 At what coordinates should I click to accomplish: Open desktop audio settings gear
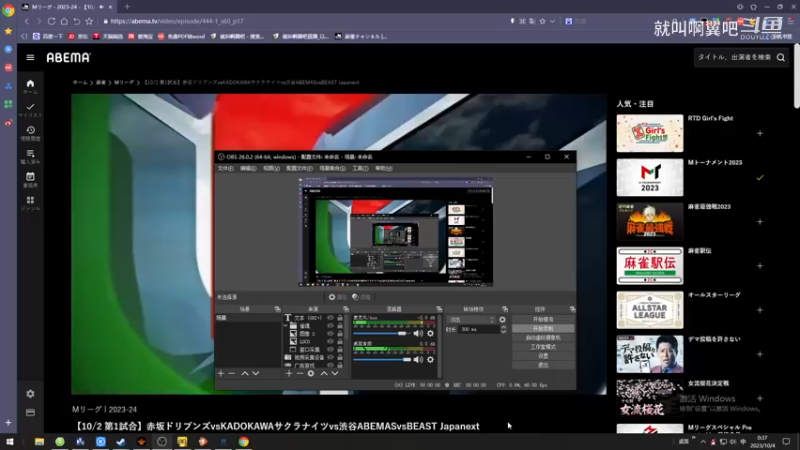click(431, 360)
